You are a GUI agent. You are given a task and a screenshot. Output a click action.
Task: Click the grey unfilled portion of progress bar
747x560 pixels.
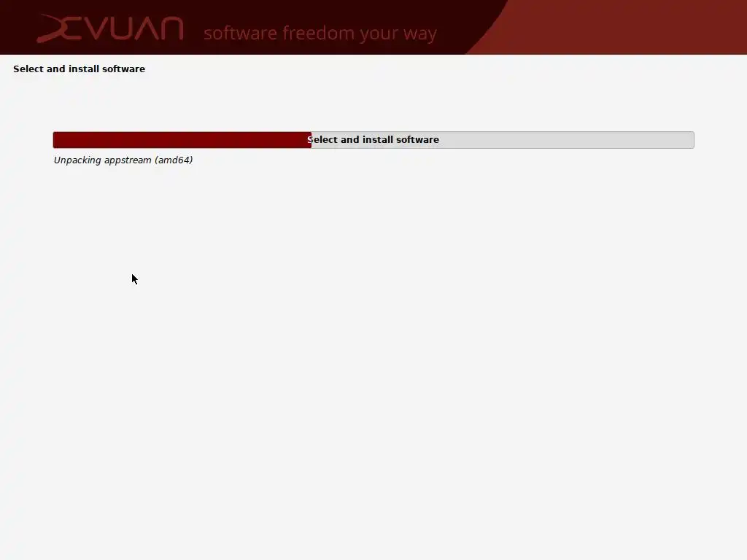[x=503, y=140]
